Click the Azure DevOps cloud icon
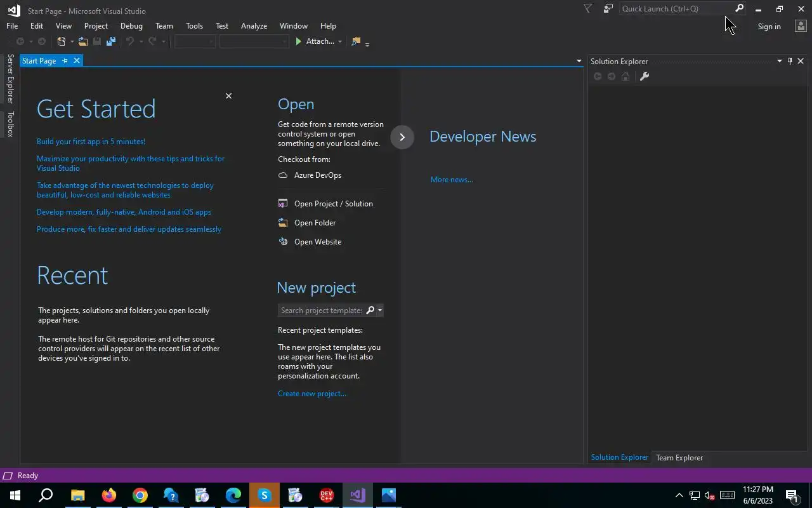The width and height of the screenshot is (812, 508). coord(283,175)
